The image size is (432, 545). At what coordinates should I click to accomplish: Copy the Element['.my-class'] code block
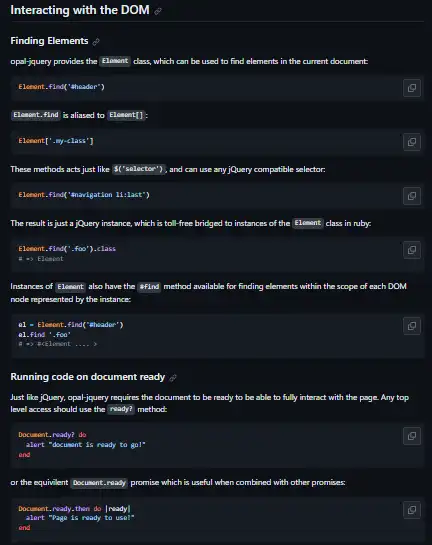pos(412,142)
